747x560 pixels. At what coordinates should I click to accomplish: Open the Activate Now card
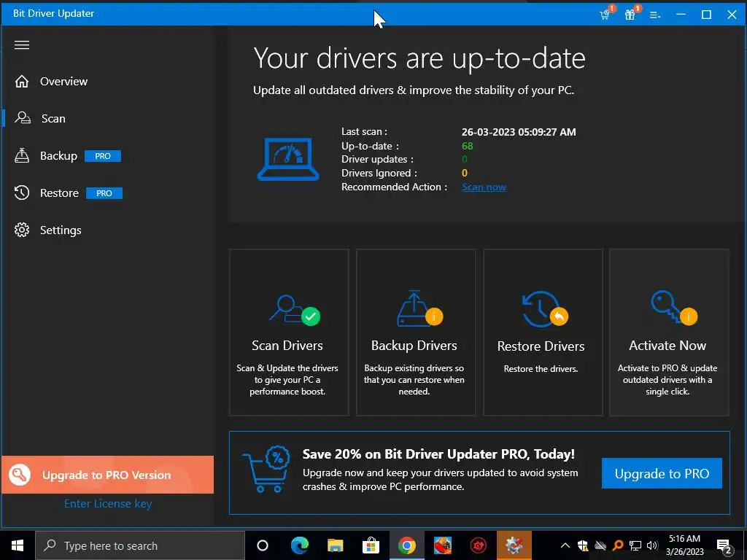click(670, 332)
